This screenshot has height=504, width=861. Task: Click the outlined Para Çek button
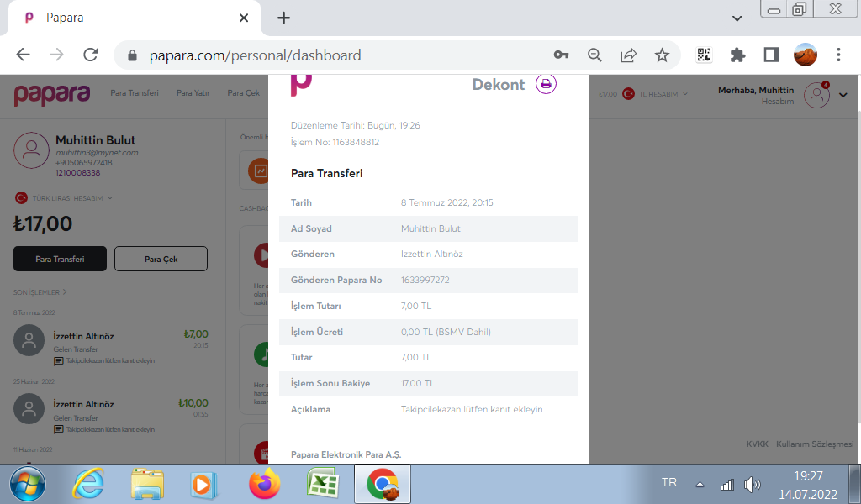pyautogui.click(x=161, y=259)
